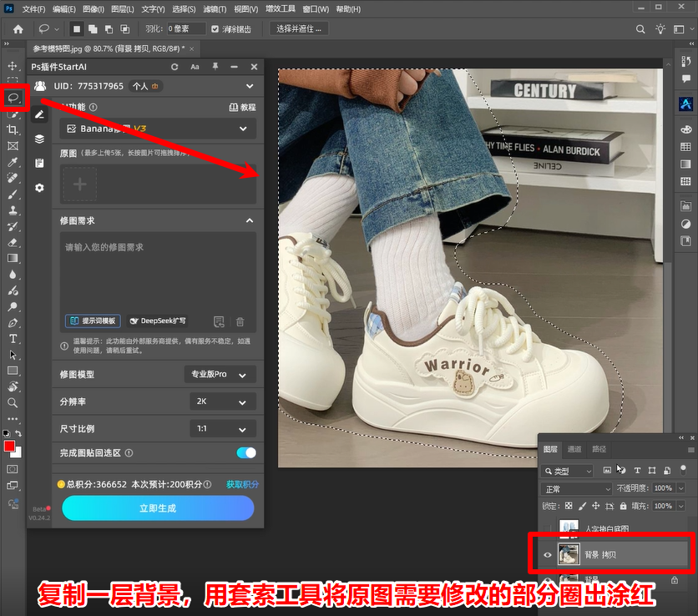Collapse the 修图需求 section

pos(250,220)
